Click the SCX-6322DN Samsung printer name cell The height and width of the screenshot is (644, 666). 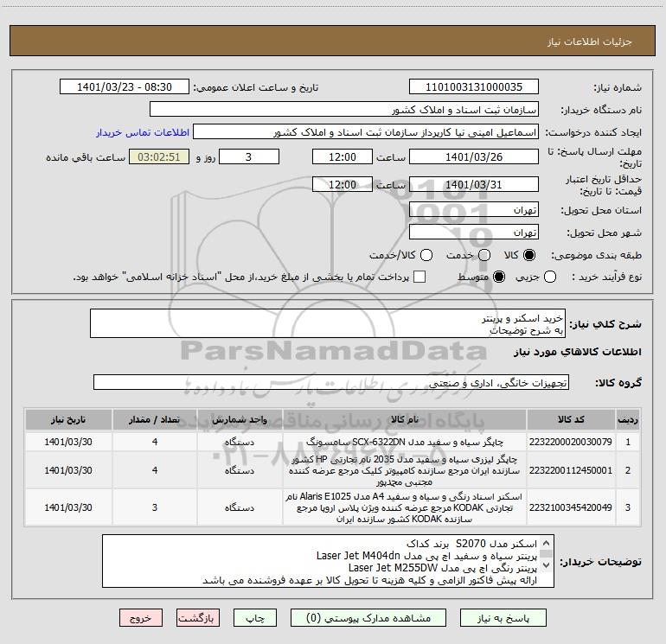point(405,442)
